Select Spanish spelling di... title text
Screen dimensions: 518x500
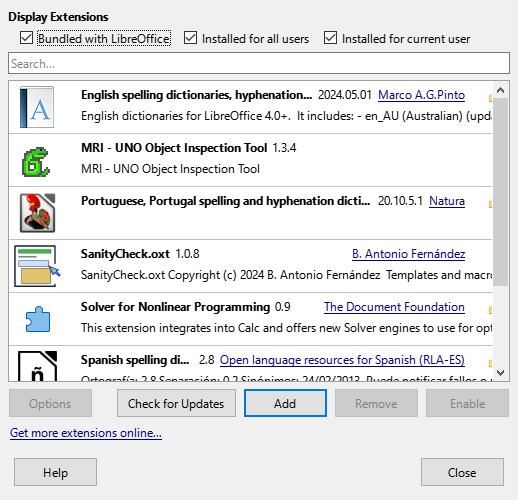coord(135,360)
